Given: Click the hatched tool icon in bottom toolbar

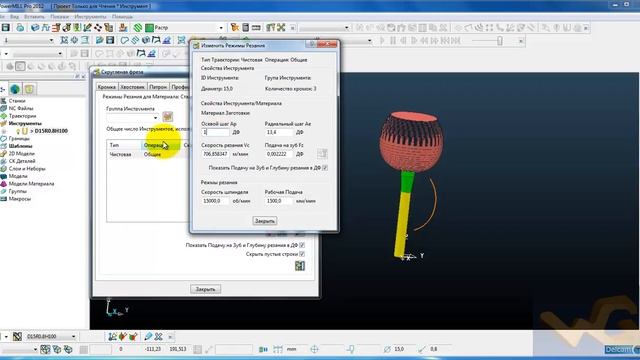Looking at the screenshot, I should pos(17,336).
